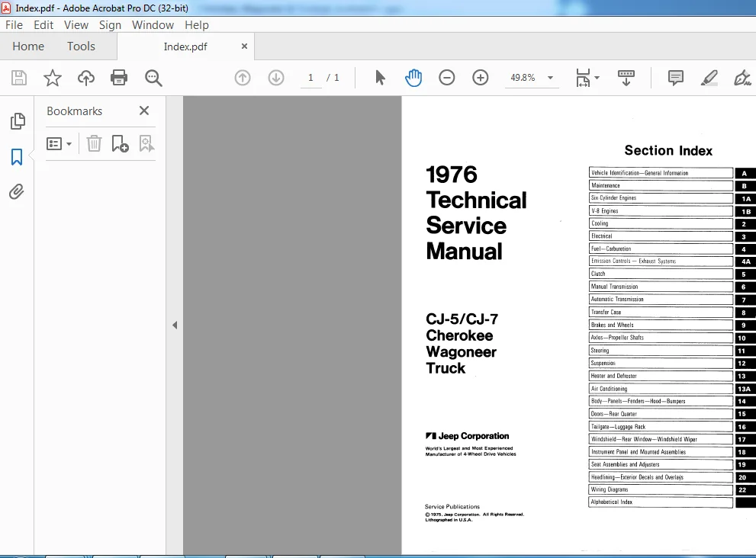Click Wiring Diagrams section entry
The width and height of the screenshot is (756, 558).
(661, 489)
